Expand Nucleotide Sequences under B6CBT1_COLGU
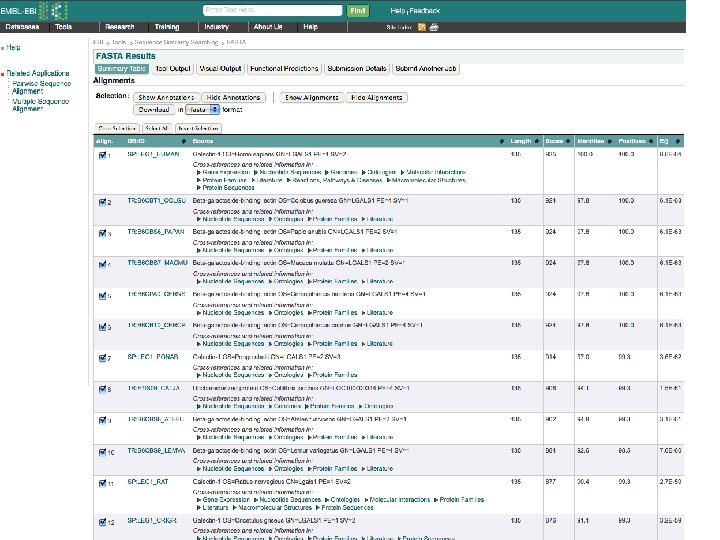The image size is (720, 540). pos(231,219)
